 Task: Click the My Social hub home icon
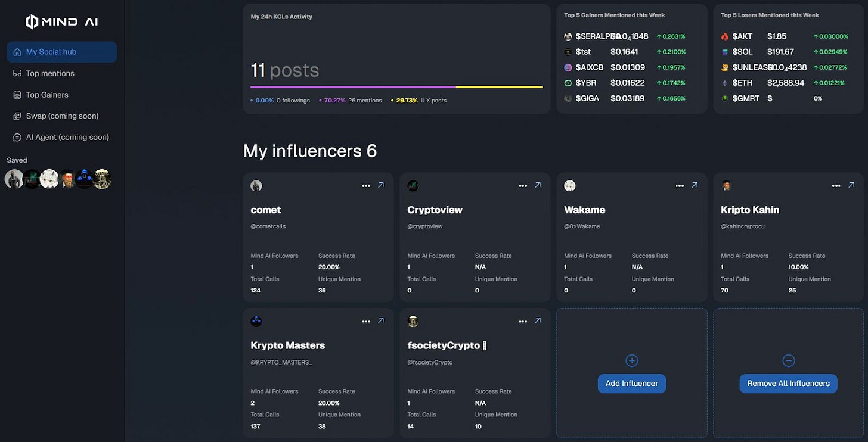pyautogui.click(x=17, y=52)
